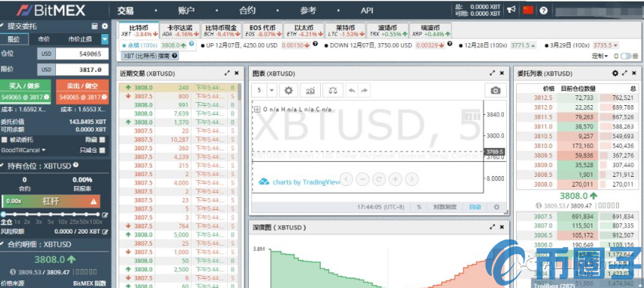Open the 交易 menu
This screenshot has width=644, height=288.
click(125, 11)
